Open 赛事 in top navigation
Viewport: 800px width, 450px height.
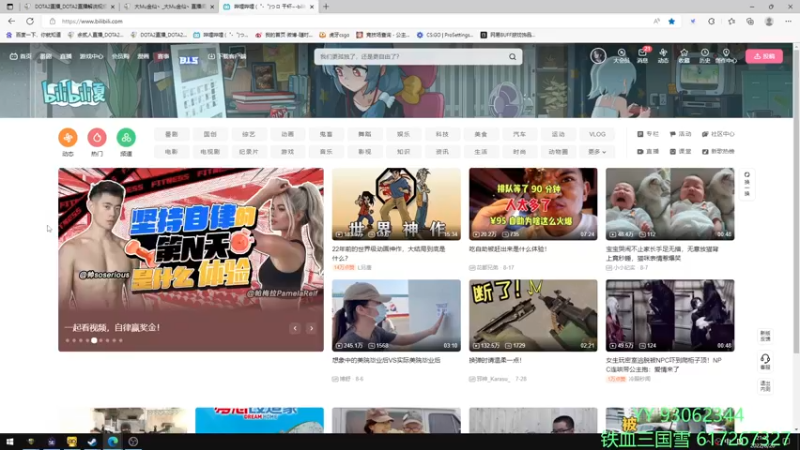point(163,56)
